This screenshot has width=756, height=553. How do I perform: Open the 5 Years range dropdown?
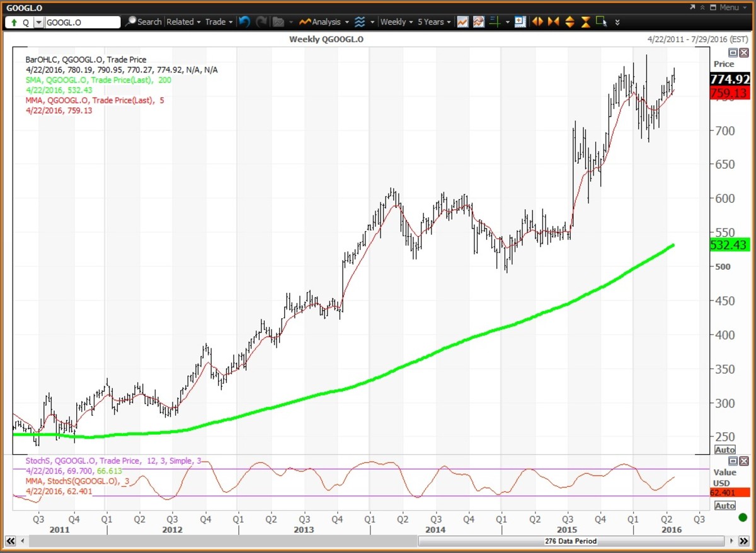coord(432,21)
